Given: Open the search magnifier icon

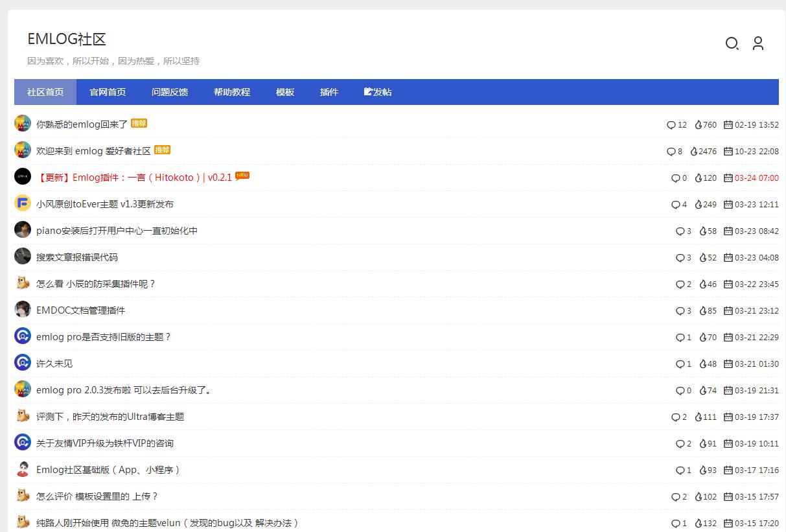Looking at the screenshot, I should [732, 43].
